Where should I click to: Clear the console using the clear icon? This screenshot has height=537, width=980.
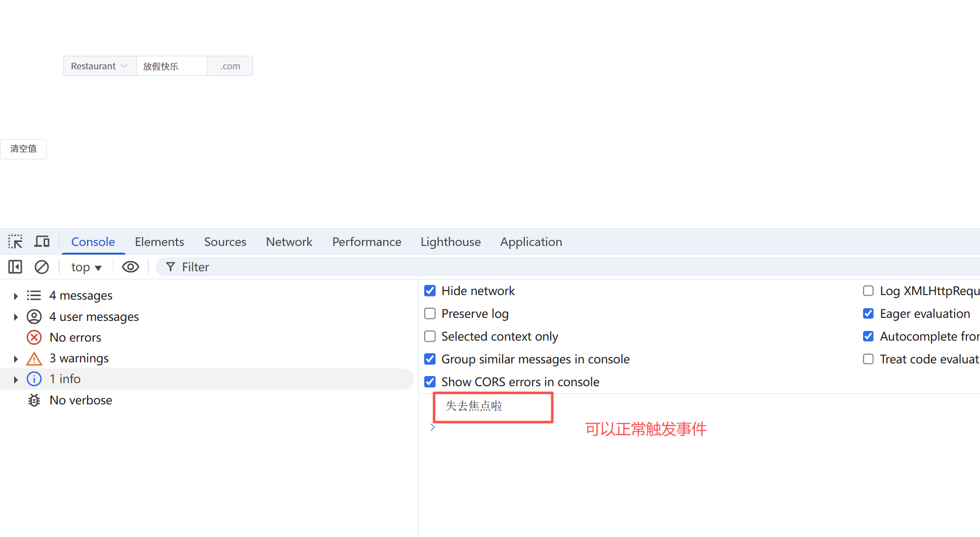pos(42,267)
